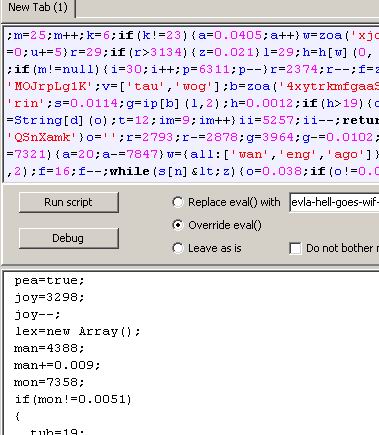Click the output line joy=3298;
The height and width of the screenshot is (435, 379).
(49, 297)
